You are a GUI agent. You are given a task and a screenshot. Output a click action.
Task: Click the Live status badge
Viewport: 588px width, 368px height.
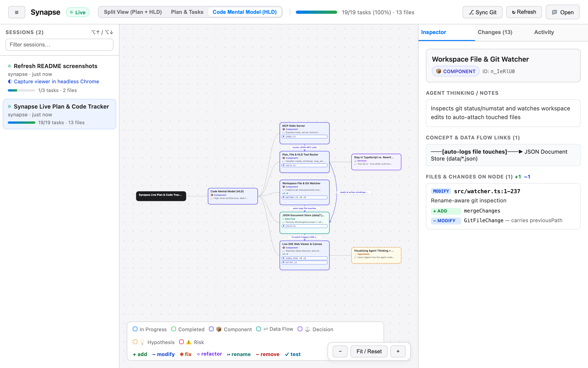click(x=77, y=12)
